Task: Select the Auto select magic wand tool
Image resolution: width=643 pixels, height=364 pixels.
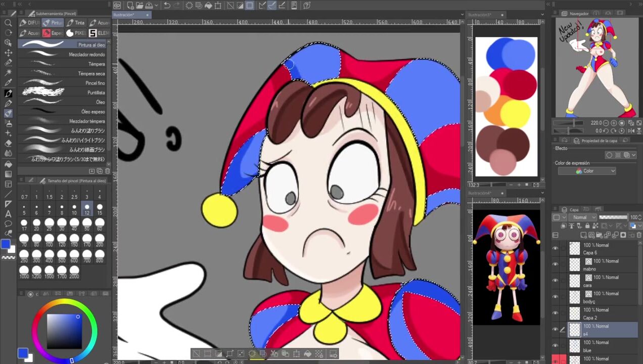Action: [x=8, y=73]
